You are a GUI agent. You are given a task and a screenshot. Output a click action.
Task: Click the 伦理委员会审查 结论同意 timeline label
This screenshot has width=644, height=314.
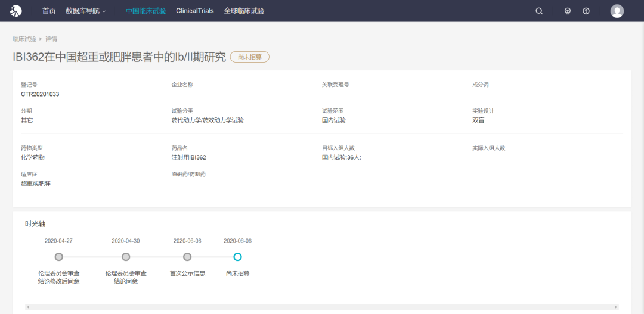126,277
